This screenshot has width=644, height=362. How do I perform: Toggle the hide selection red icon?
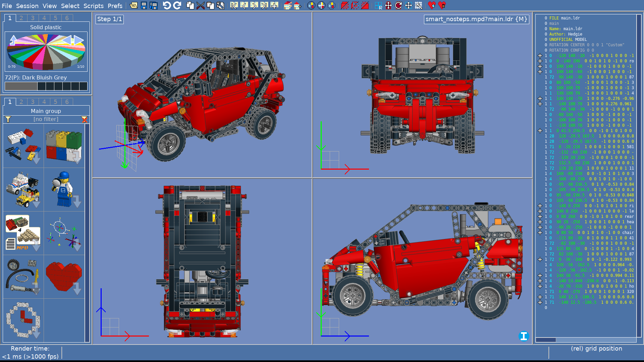point(345,5)
